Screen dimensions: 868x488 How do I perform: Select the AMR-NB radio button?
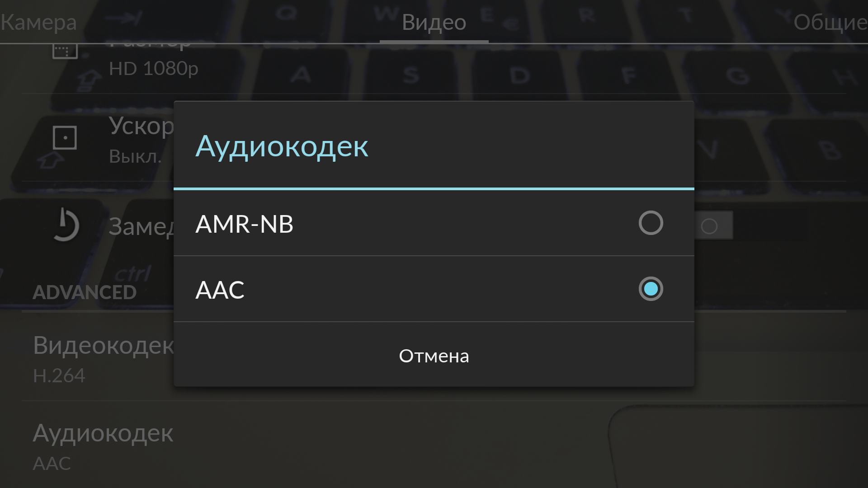point(651,223)
